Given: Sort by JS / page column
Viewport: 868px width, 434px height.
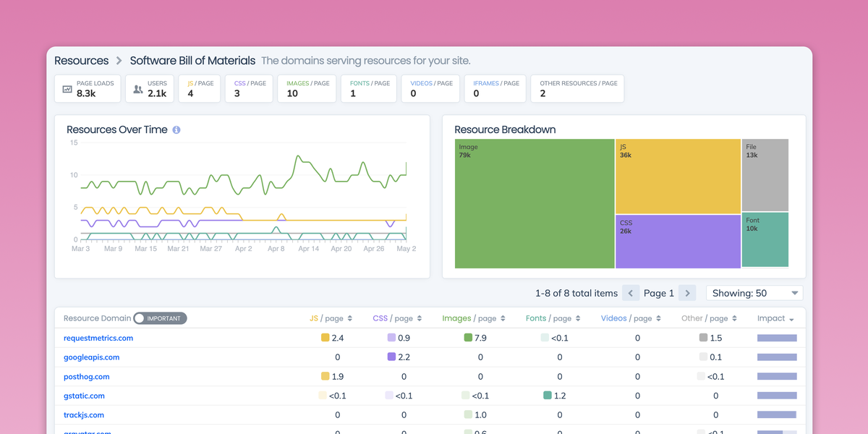Looking at the screenshot, I should point(331,318).
